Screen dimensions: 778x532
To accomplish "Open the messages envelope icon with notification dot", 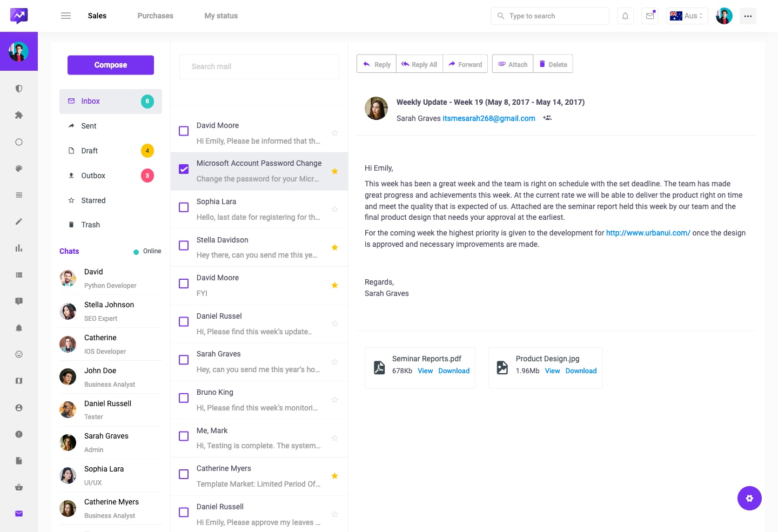I will click(649, 16).
